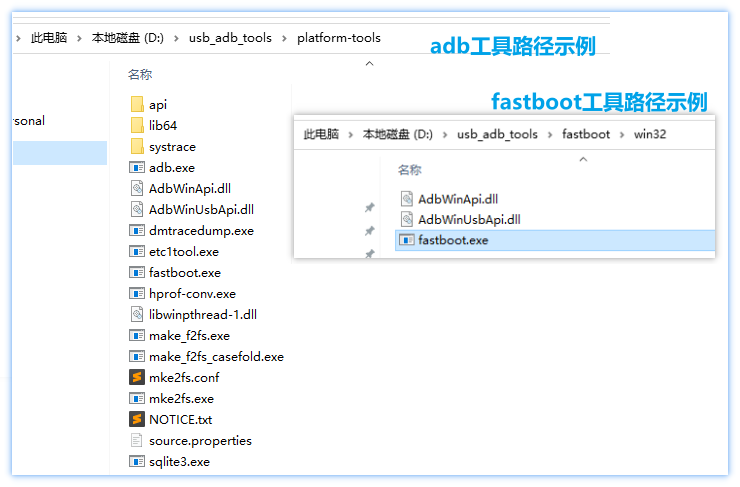This screenshot has height=487, width=740.
Task: Click the lib64 folder icon
Action: click(137, 125)
